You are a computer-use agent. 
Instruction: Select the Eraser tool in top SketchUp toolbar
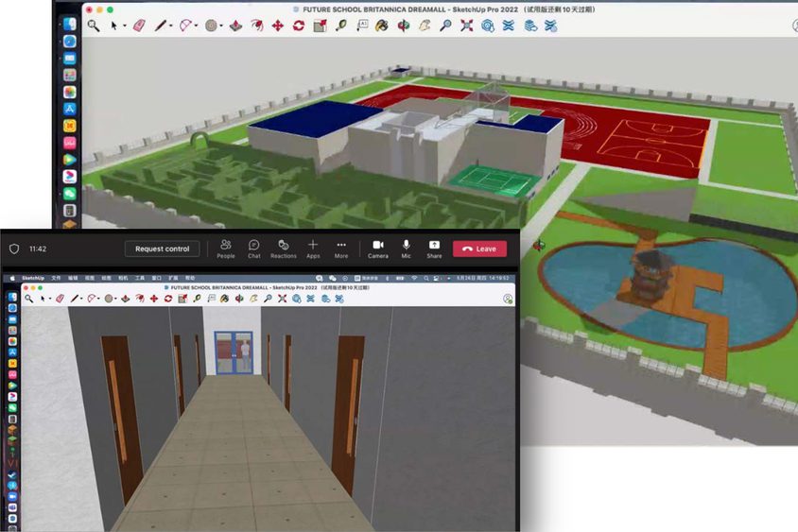point(139,26)
